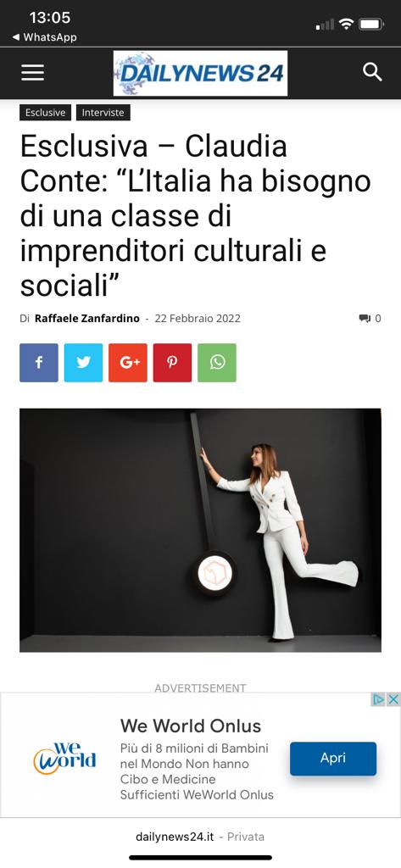
Task: Tap the Apri ad button
Action: click(333, 759)
